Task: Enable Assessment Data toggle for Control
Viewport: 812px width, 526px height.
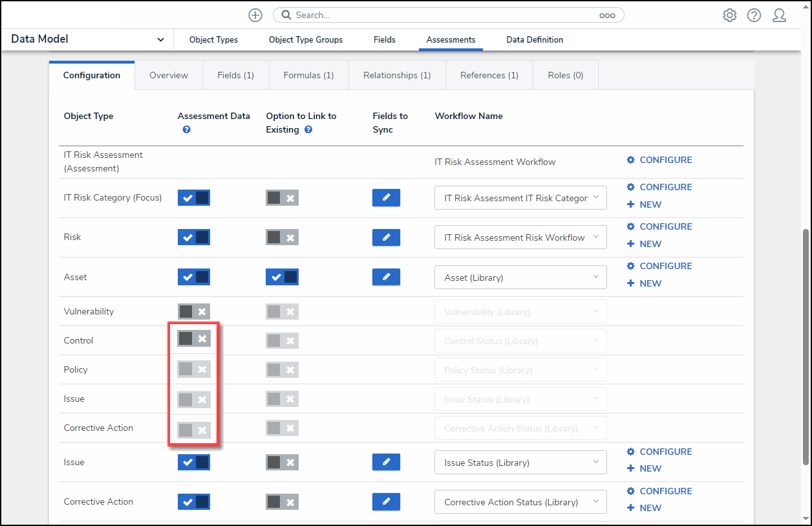Action: [x=194, y=338]
